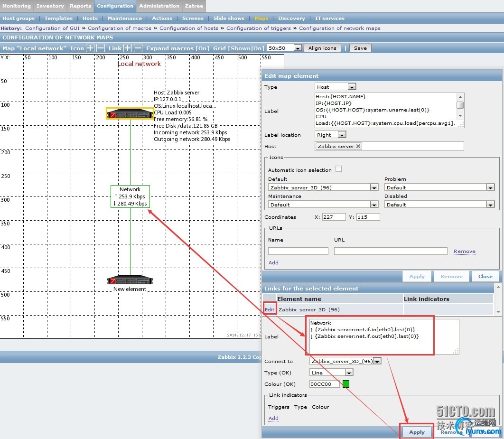Open the element Type Host dropdown
The width and height of the screenshot is (504, 439).
pos(335,87)
